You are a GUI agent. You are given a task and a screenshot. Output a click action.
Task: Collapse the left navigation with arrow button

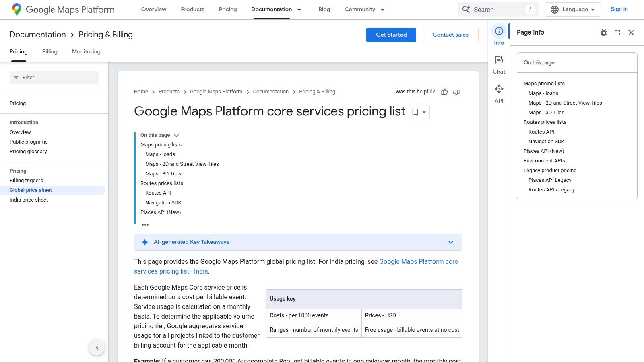pyautogui.click(x=97, y=348)
